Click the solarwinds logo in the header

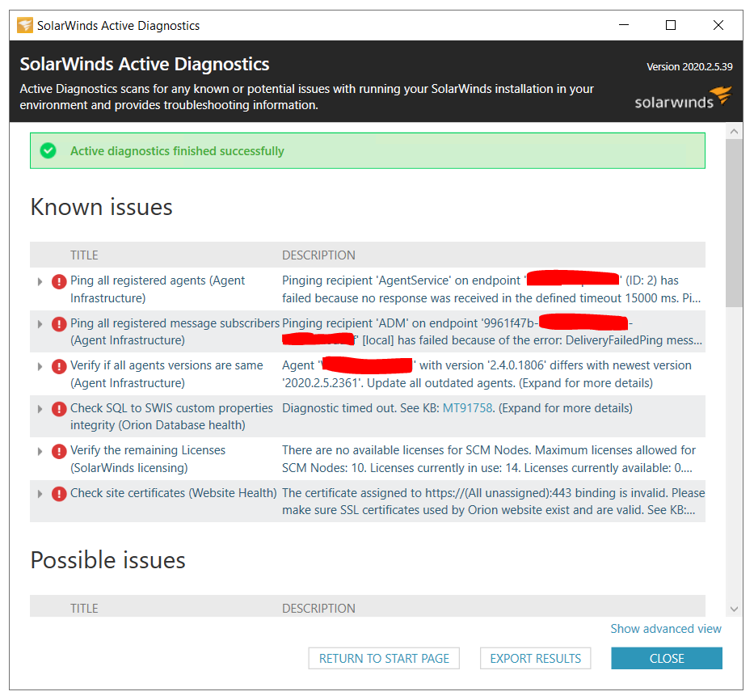[x=683, y=98]
